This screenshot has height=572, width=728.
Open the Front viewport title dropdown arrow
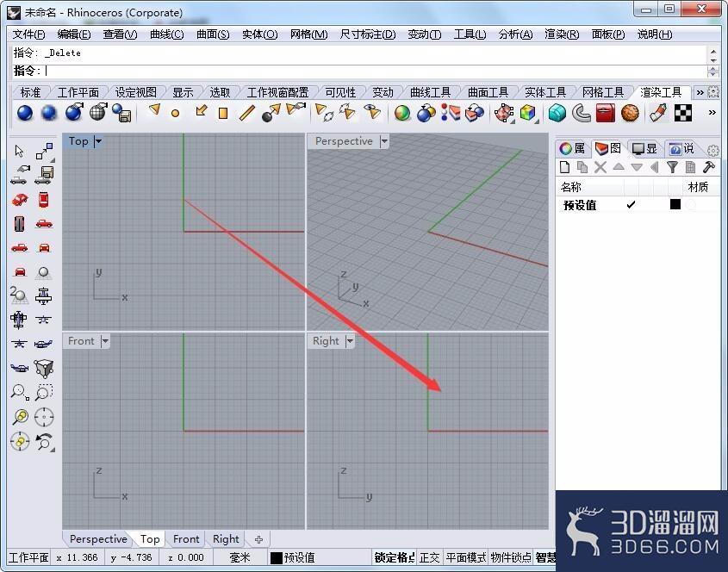[105, 341]
